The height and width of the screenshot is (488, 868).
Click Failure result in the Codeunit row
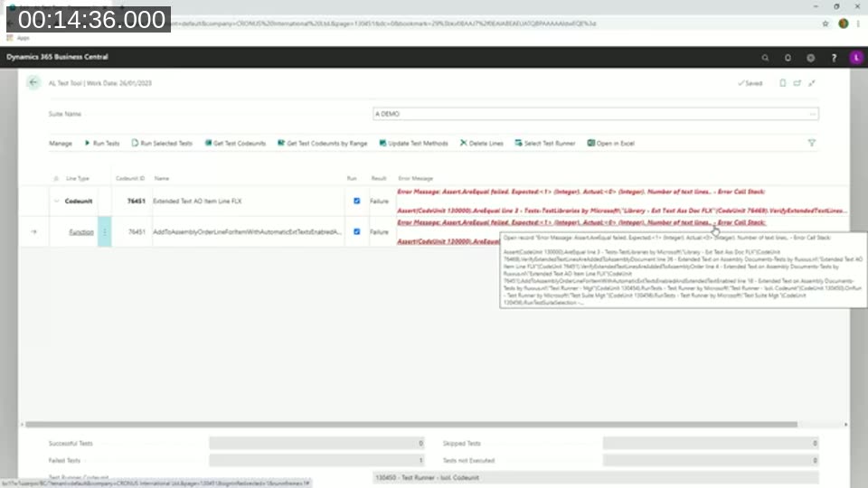379,202
